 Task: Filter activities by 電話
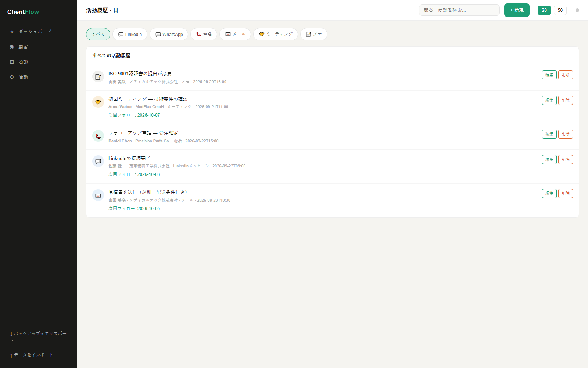204,34
